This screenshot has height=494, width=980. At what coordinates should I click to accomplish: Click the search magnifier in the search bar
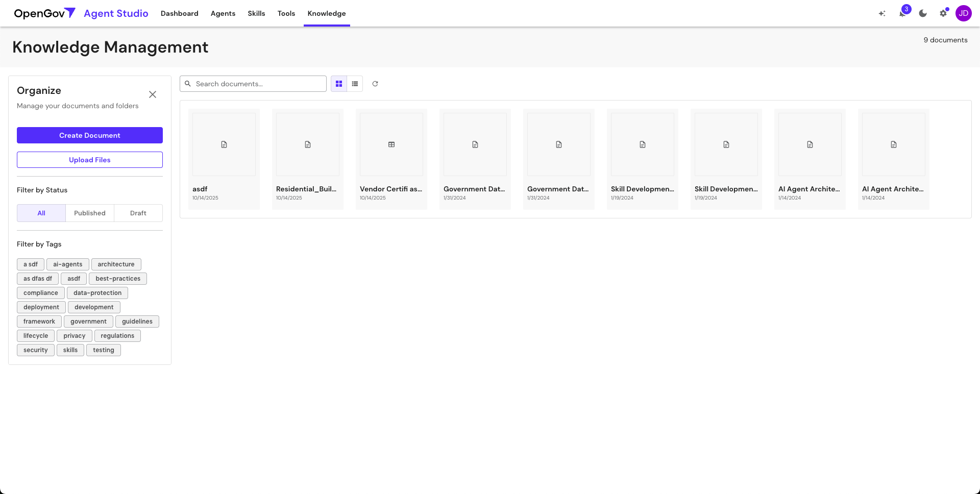click(x=188, y=84)
